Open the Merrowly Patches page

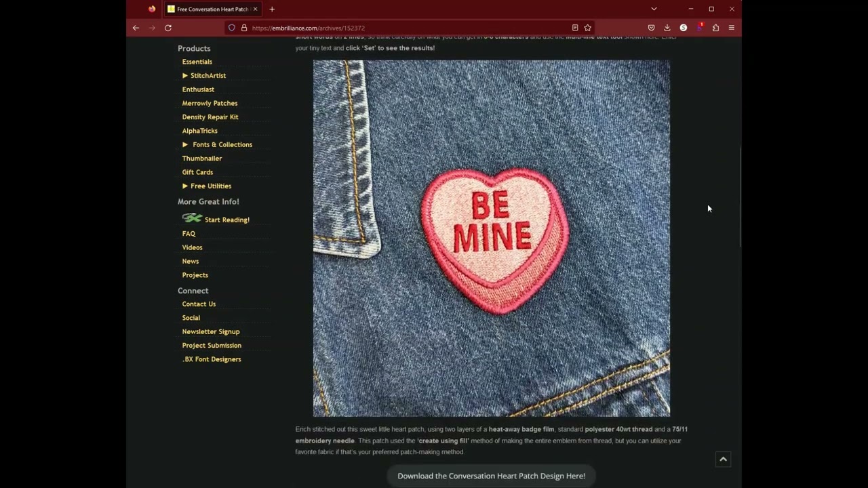210,103
